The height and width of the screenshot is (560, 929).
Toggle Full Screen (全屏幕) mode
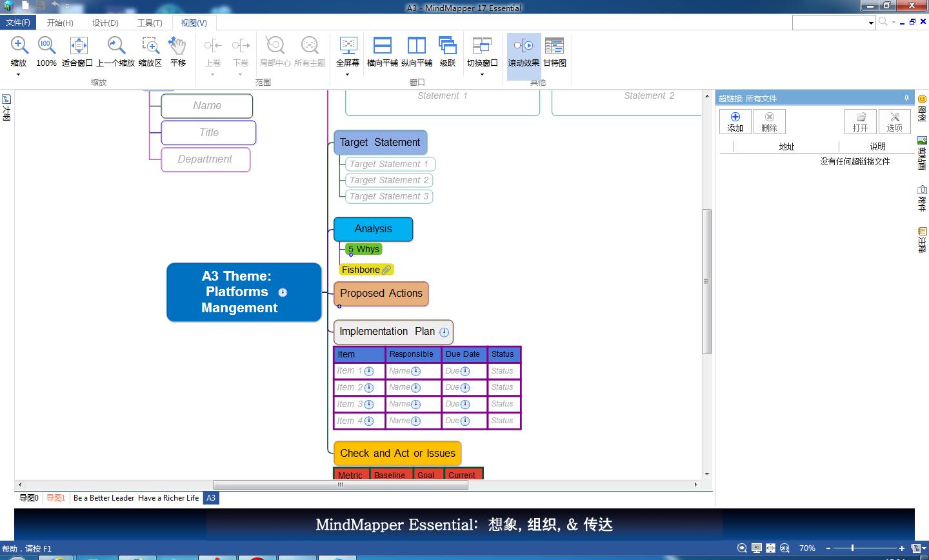[348, 52]
